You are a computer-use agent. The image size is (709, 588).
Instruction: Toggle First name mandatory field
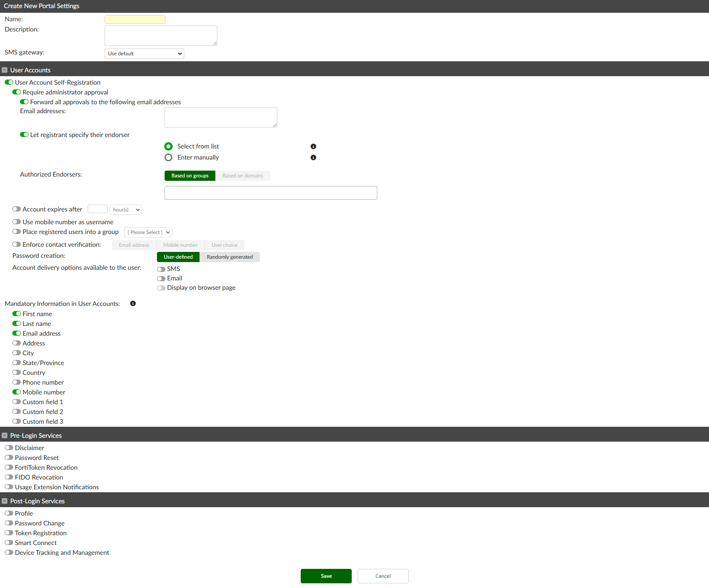point(17,314)
